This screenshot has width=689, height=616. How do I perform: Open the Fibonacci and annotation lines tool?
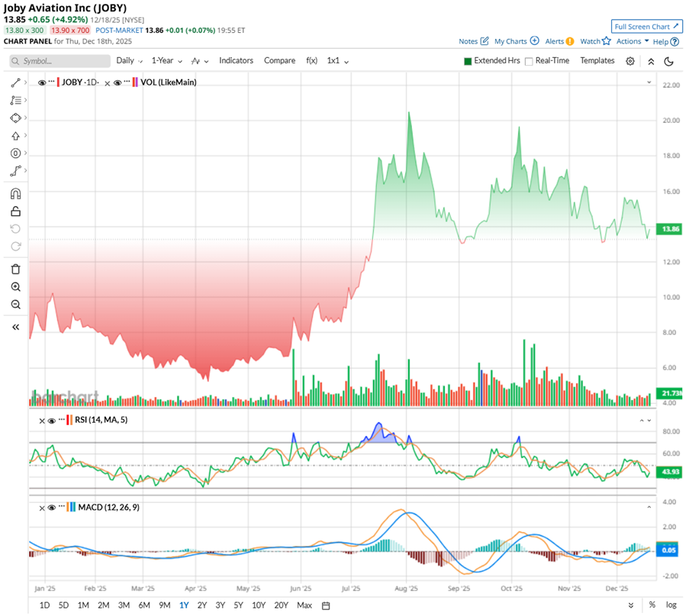(x=15, y=100)
